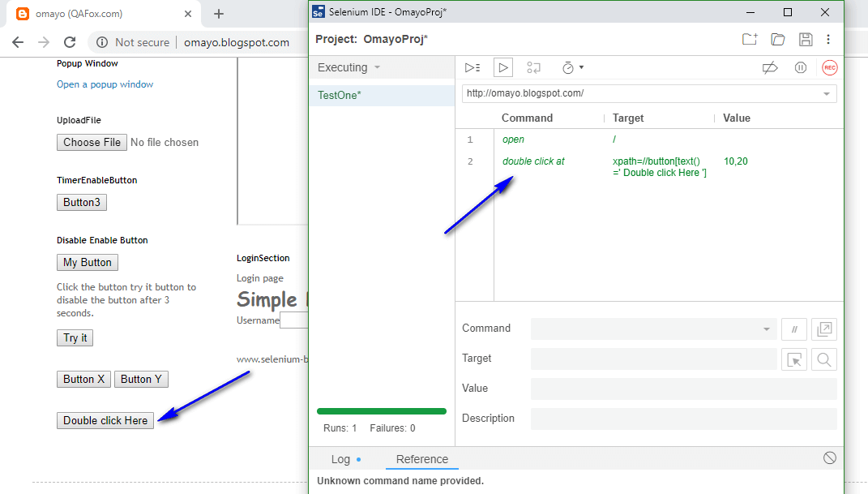Image resolution: width=868 pixels, height=494 pixels.
Task: Switch to the Reference tab
Action: (421, 459)
